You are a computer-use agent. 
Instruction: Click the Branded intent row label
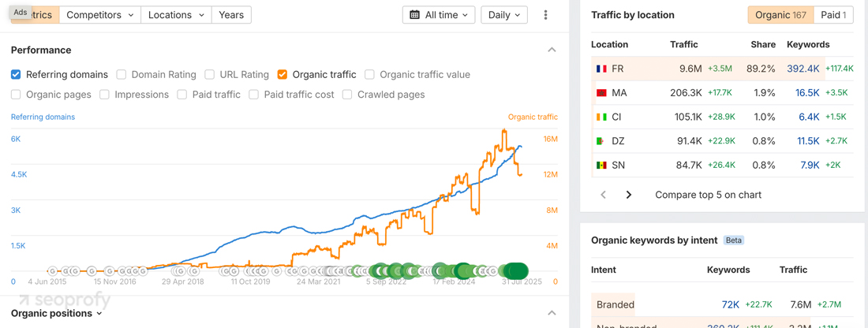615,304
